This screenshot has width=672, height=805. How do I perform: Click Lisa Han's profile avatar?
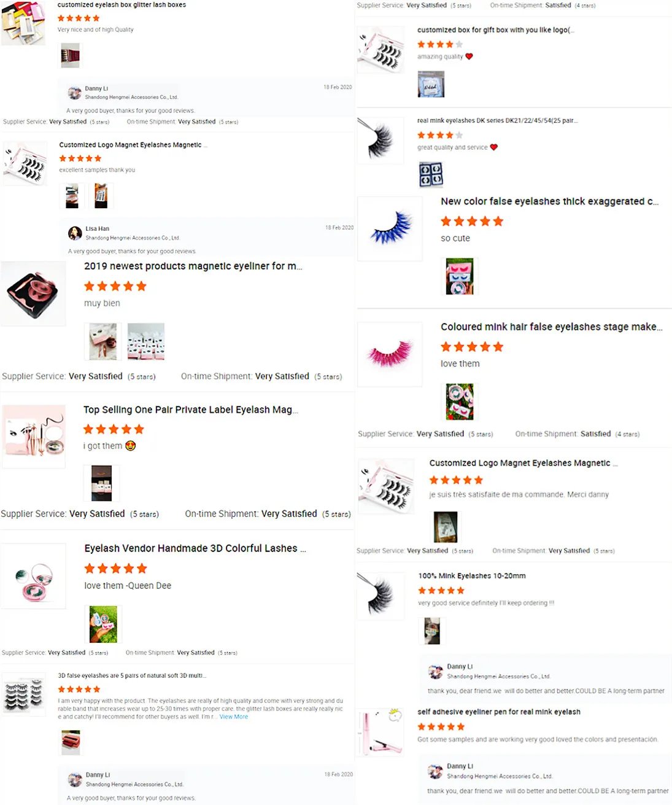coord(75,233)
